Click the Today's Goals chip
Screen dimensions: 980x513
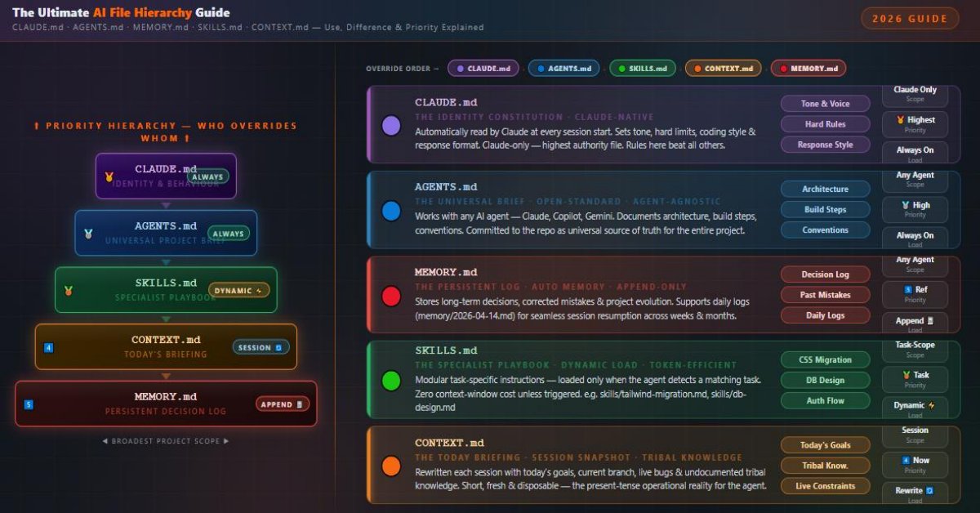click(825, 445)
